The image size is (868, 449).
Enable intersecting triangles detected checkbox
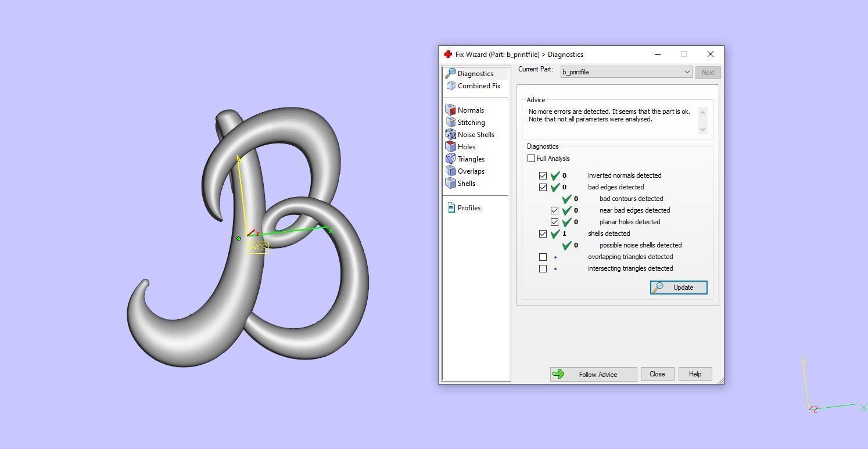pyautogui.click(x=543, y=268)
